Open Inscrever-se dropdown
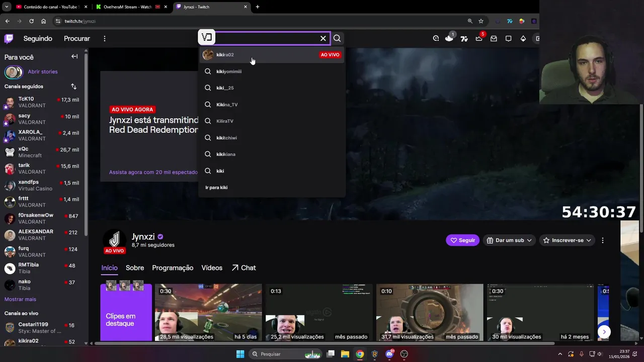644x362 pixels. (567, 240)
